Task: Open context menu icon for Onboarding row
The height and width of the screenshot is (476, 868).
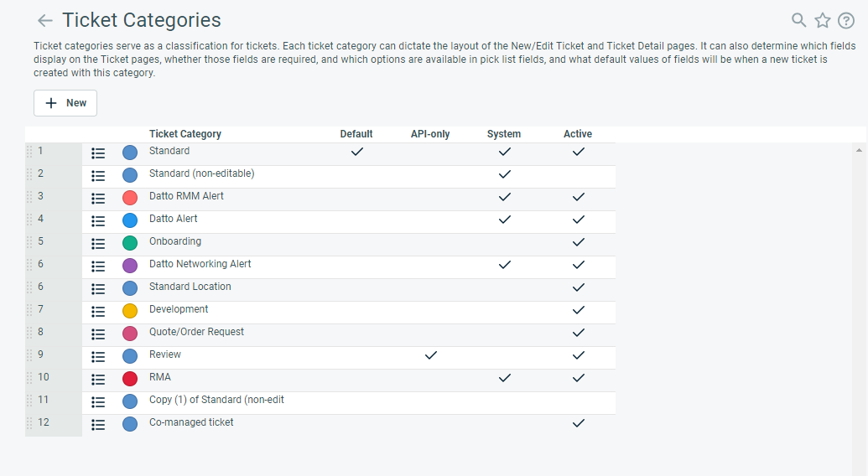Action: 98,244
